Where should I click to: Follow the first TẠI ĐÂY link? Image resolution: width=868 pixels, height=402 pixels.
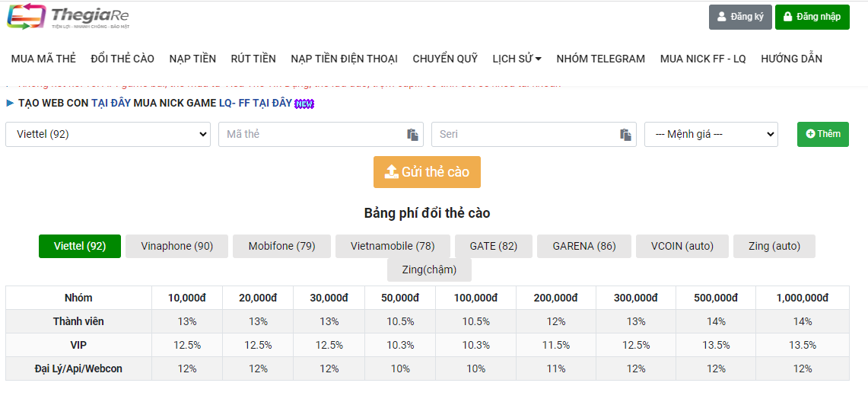point(111,103)
